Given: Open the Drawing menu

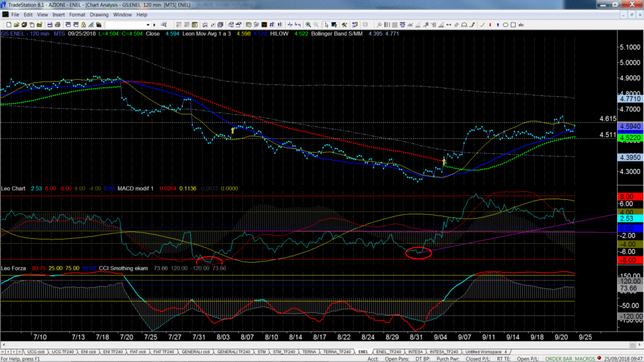Looking at the screenshot, I should 99,15.
